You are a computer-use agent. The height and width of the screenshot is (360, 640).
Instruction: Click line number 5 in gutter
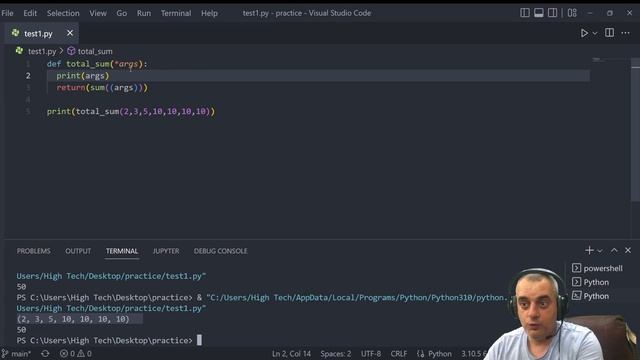coord(28,111)
